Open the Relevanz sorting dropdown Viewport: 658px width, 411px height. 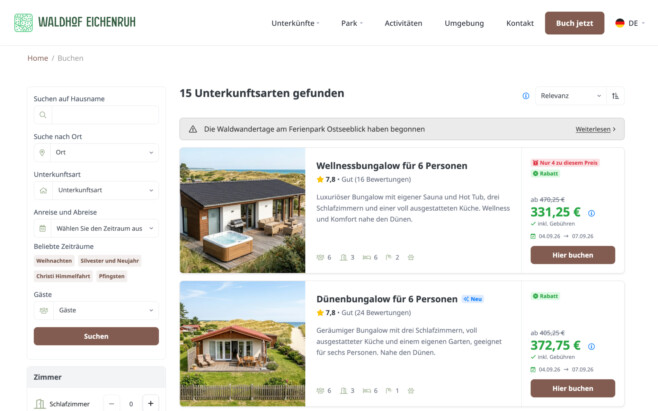[x=570, y=96]
